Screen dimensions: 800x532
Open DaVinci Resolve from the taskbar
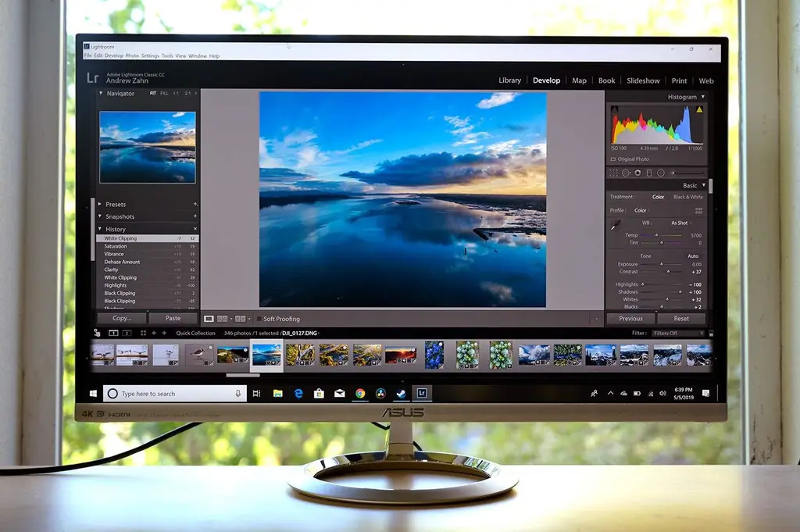[x=380, y=393]
